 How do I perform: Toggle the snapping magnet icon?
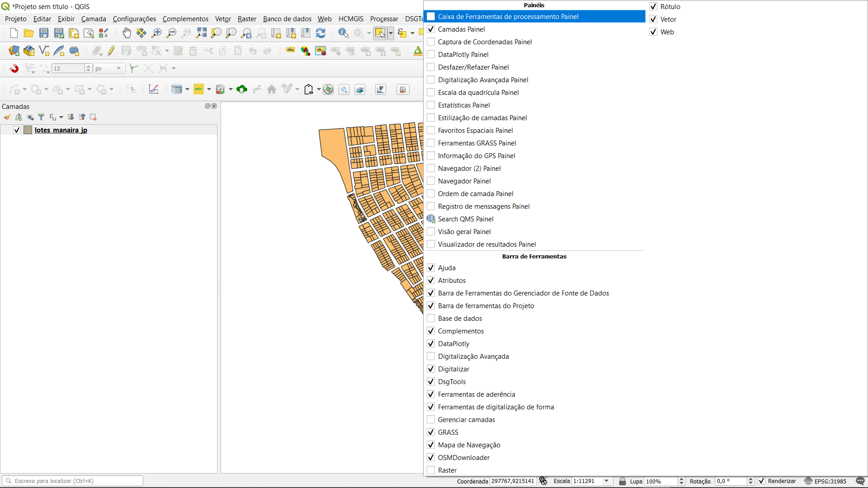[x=14, y=68]
